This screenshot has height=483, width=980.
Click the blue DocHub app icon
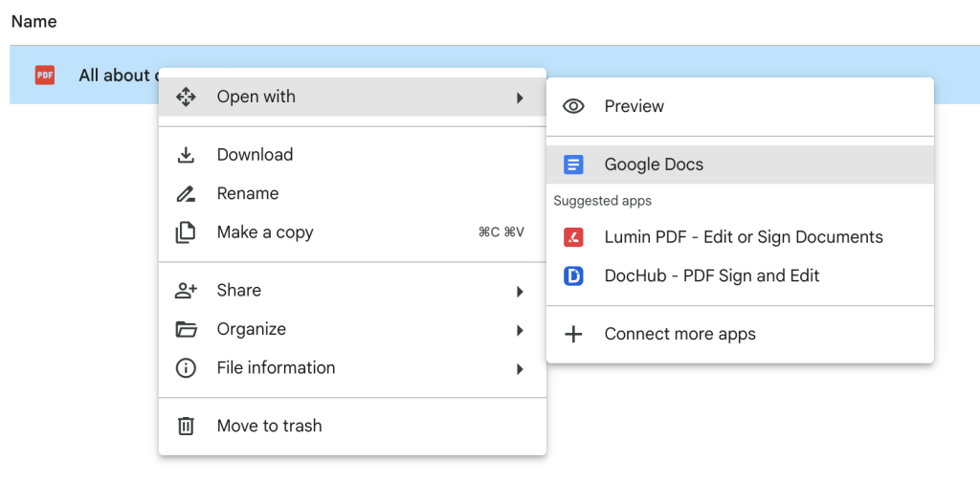pyautogui.click(x=573, y=276)
